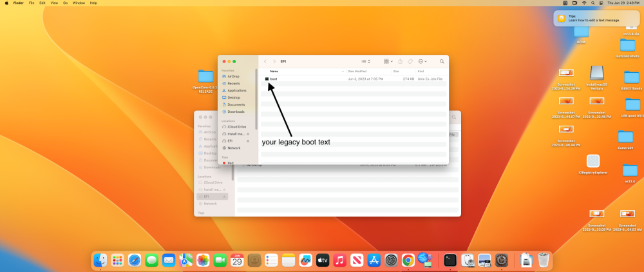Select the DCIM folder on desktop
The image size is (644, 272).
[581, 34]
